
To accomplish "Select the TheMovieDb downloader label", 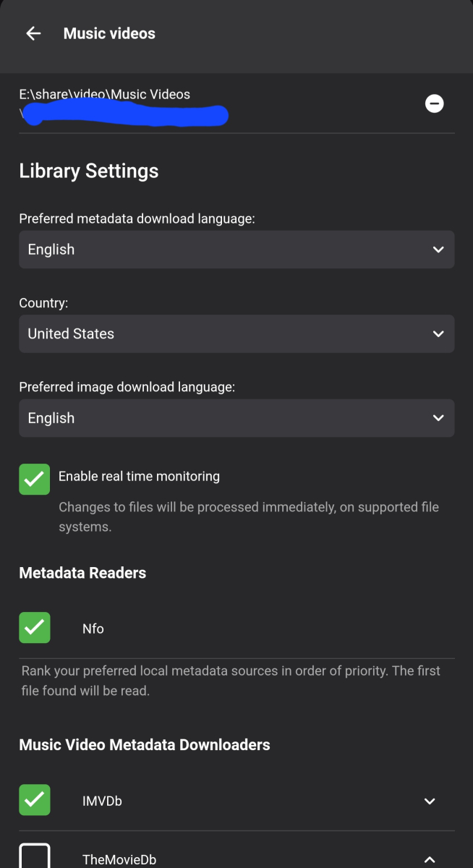I will 119,859.
